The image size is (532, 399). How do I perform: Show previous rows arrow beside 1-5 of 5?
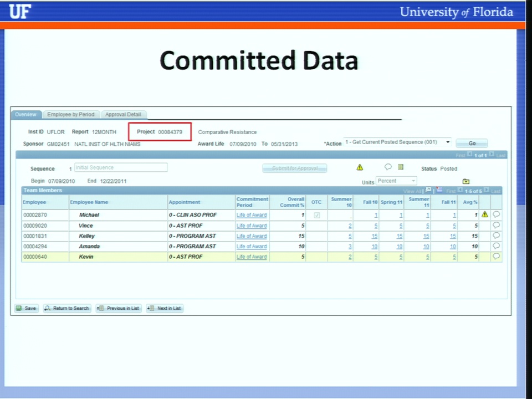point(460,190)
